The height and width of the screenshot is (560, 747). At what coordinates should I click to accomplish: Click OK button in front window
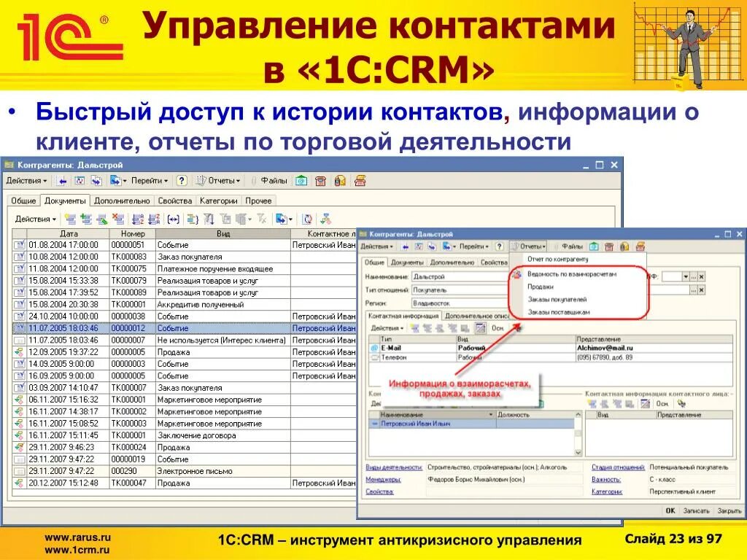coord(670,510)
